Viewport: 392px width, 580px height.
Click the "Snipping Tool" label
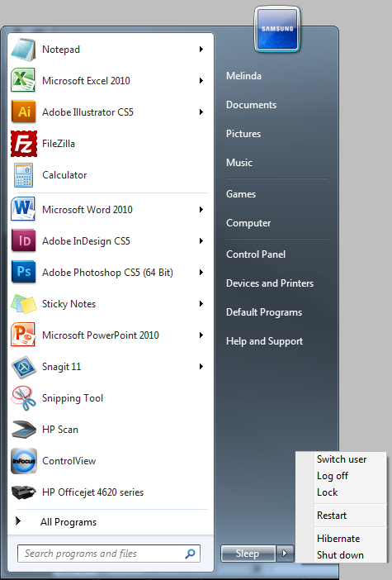click(73, 398)
